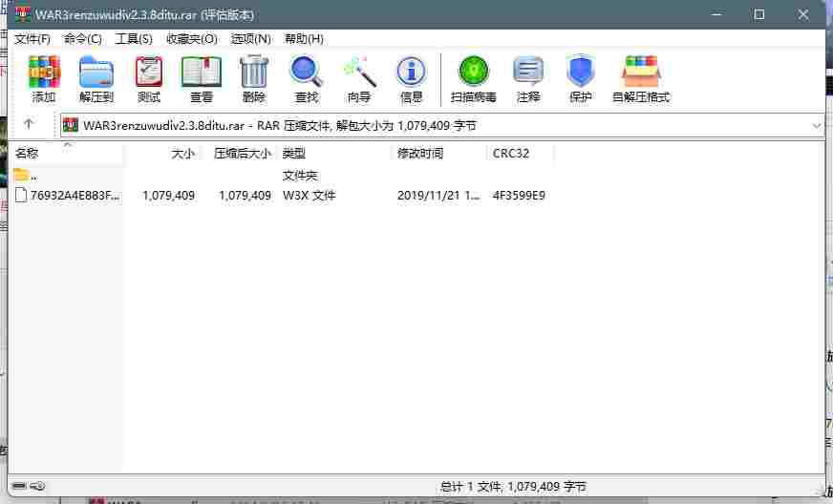
Task: Launch the Wizard (向导) wand icon
Action: (x=359, y=78)
